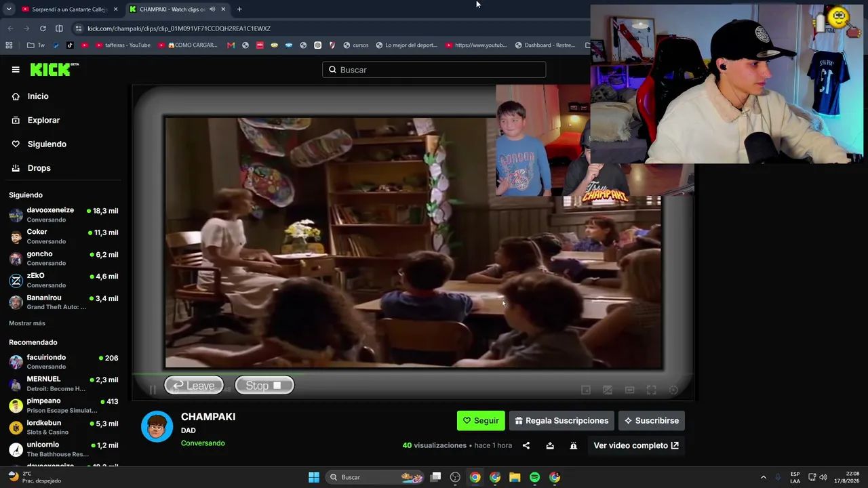Pause the clip video
868x488 pixels.
[x=152, y=390]
